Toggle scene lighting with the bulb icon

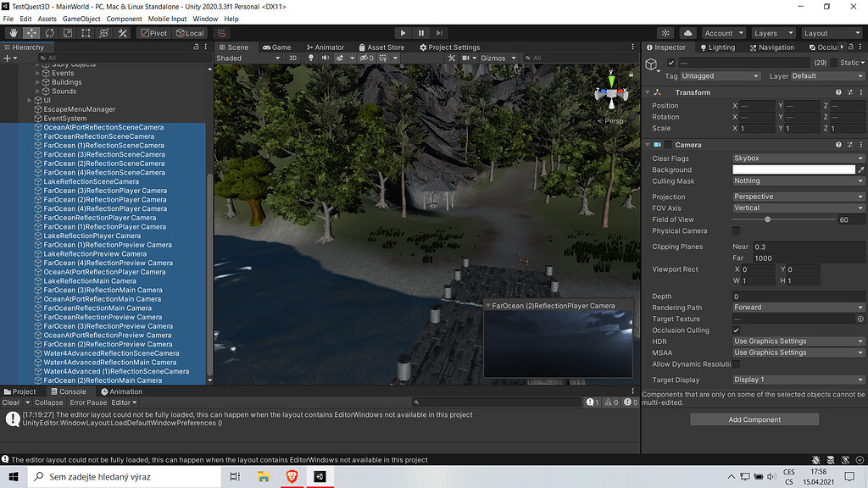pos(312,58)
